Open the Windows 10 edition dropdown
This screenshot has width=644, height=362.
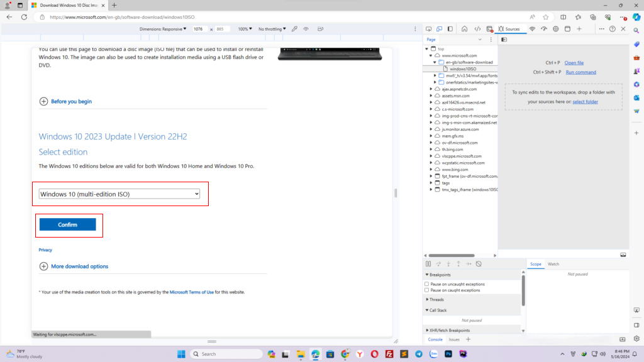point(120,194)
